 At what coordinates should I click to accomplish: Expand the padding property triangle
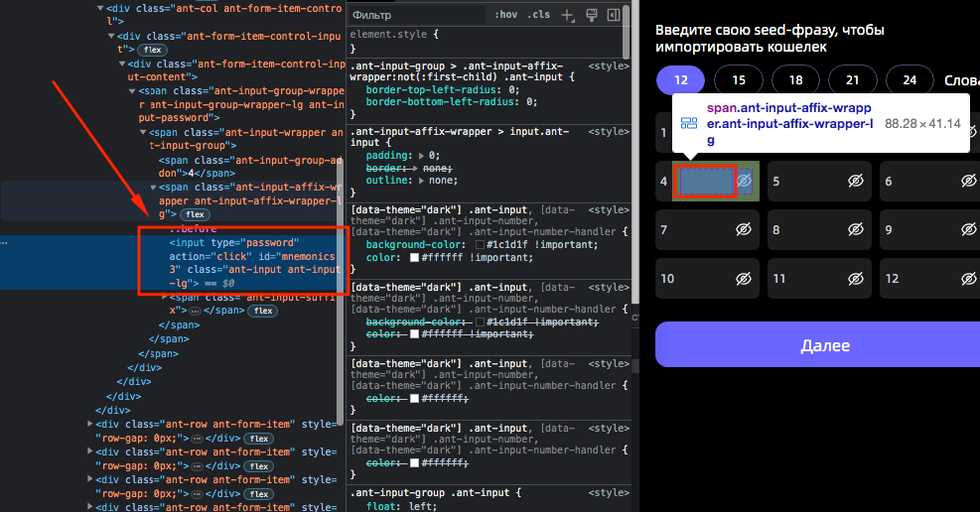tap(420, 155)
